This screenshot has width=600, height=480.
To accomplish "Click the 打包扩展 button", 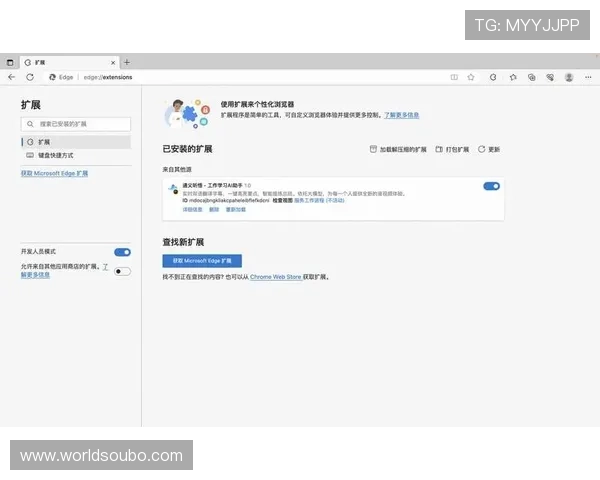I will click(452, 149).
